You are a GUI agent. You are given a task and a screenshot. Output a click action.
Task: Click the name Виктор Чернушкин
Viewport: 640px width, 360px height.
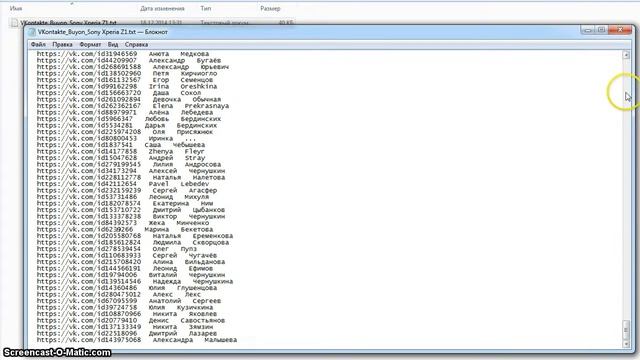coord(189,217)
